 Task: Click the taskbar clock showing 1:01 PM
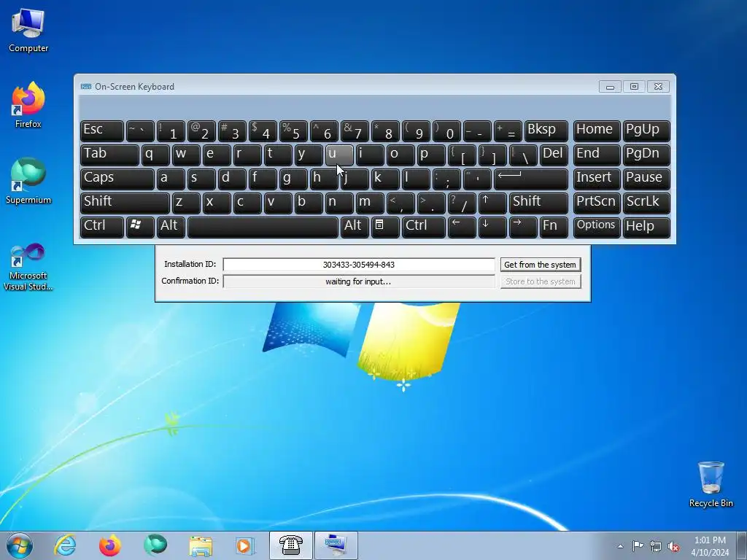(710, 546)
